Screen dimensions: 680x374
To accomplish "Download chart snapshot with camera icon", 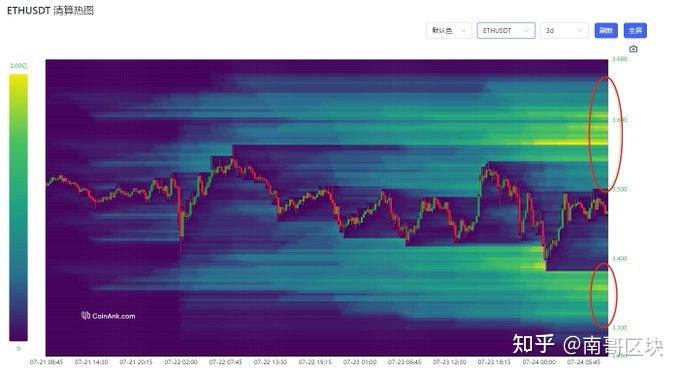I will pos(633,49).
